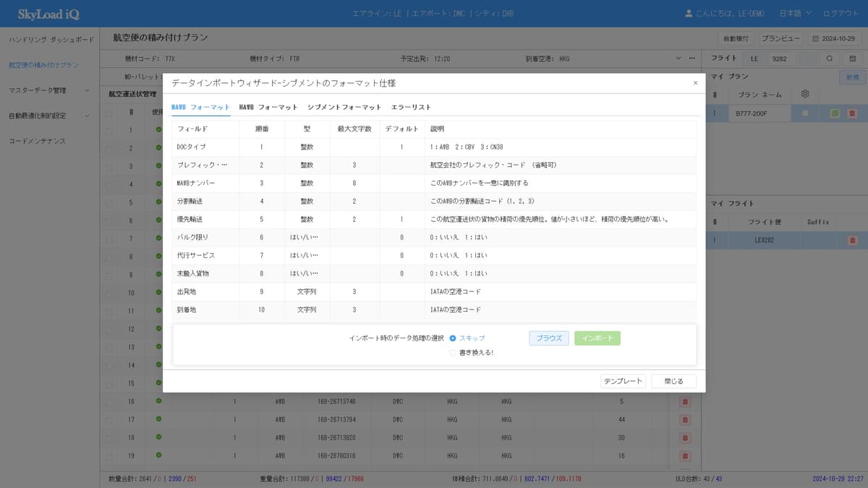This screenshot has height=488, width=868.
Task: Click the ログアウト link
Action: [841, 14]
